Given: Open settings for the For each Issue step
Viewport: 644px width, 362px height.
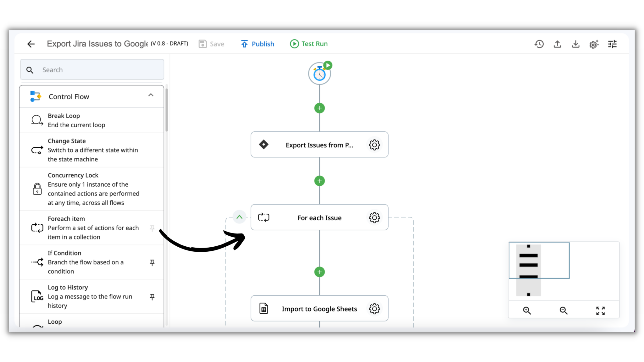Looking at the screenshot, I should [374, 217].
